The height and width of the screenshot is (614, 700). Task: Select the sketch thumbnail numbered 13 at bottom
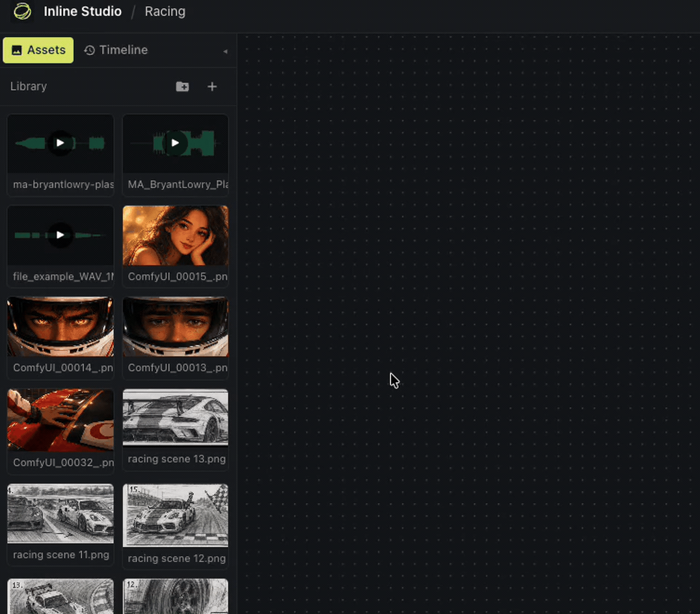(61, 597)
